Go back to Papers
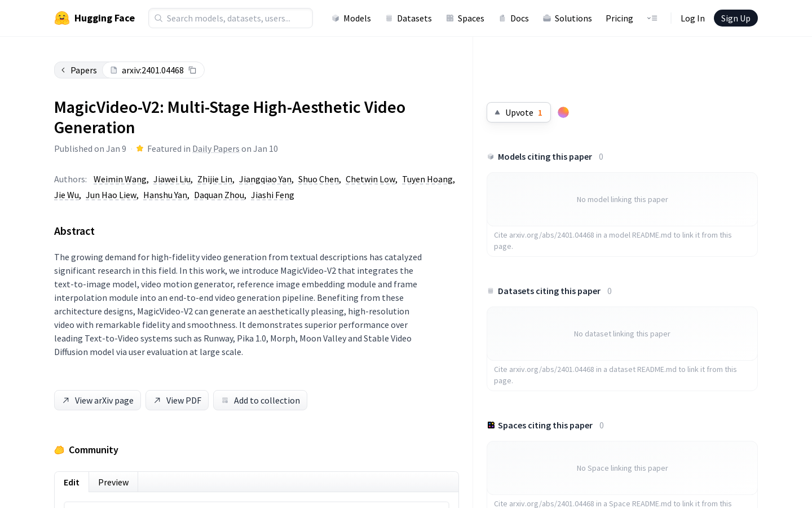Image resolution: width=812 pixels, height=508 pixels. pyautogui.click(x=79, y=70)
